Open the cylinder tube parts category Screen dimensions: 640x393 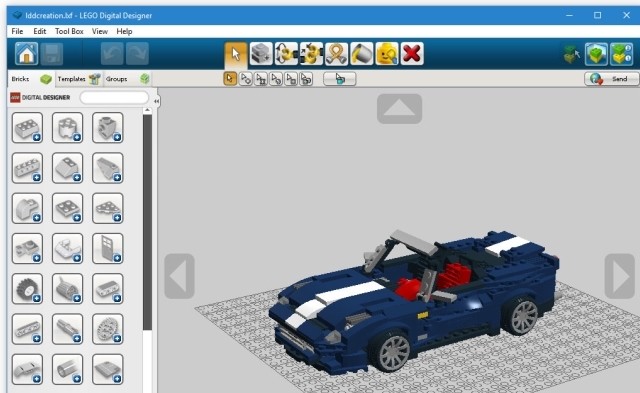click(x=67, y=369)
